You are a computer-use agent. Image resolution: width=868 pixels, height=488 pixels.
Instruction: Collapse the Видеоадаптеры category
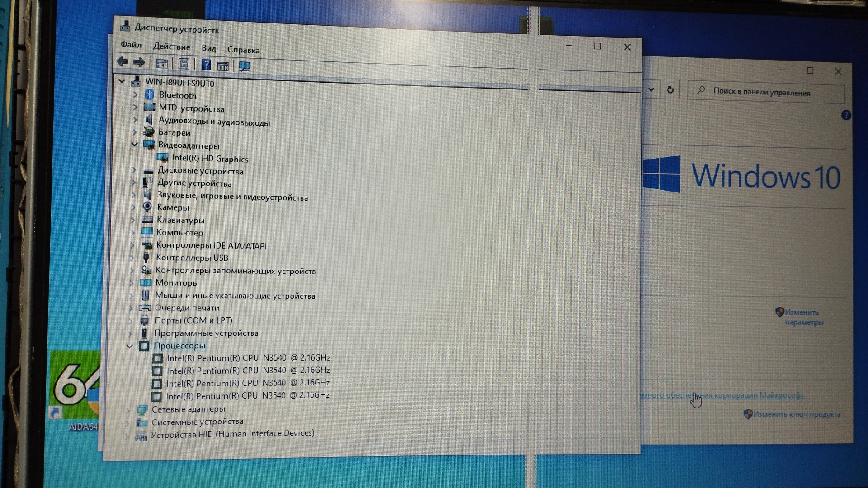[134, 145]
